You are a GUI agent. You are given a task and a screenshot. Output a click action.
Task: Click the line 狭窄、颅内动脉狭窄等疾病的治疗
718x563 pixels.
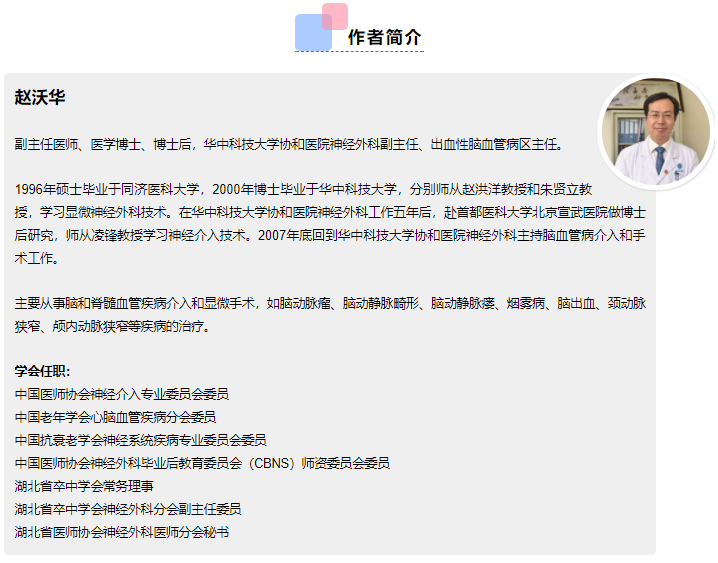coord(113,326)
